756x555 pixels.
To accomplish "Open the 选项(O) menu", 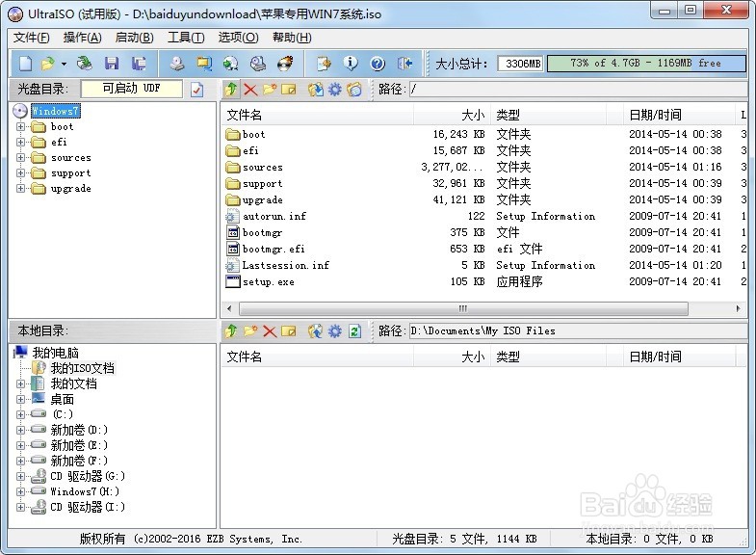I will tap(238, 38).
